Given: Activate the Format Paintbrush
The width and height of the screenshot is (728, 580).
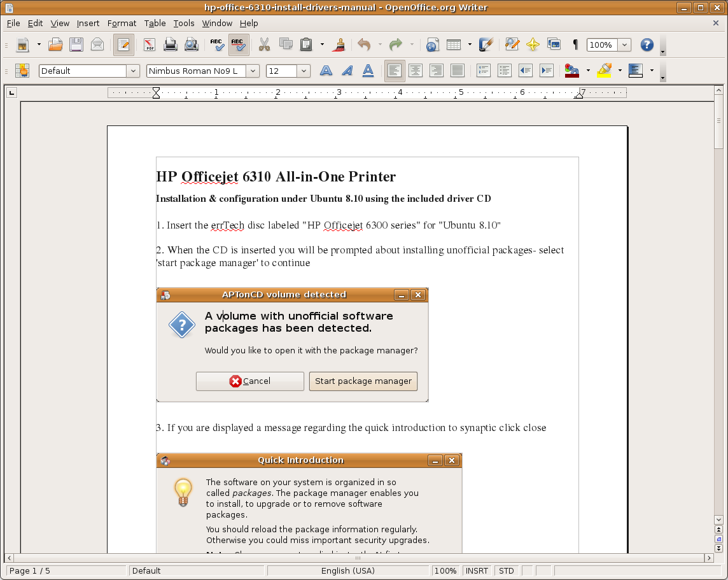Looking at the screenshot, I should pos(340,45).
